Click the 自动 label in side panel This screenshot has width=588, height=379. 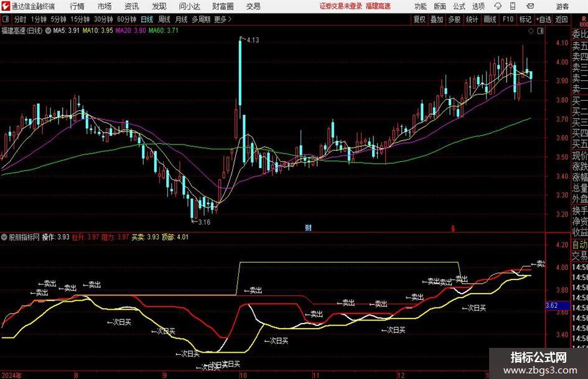tap(579, 245)
